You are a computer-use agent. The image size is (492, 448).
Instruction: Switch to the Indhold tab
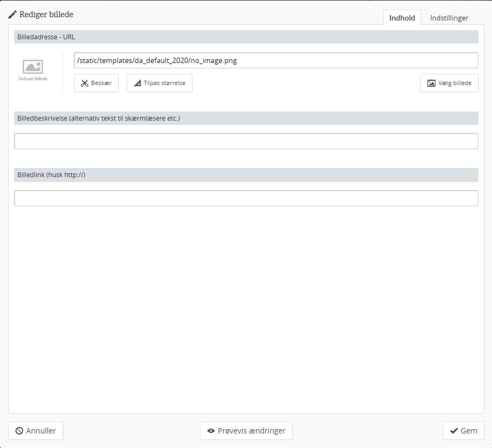point(402,18)
